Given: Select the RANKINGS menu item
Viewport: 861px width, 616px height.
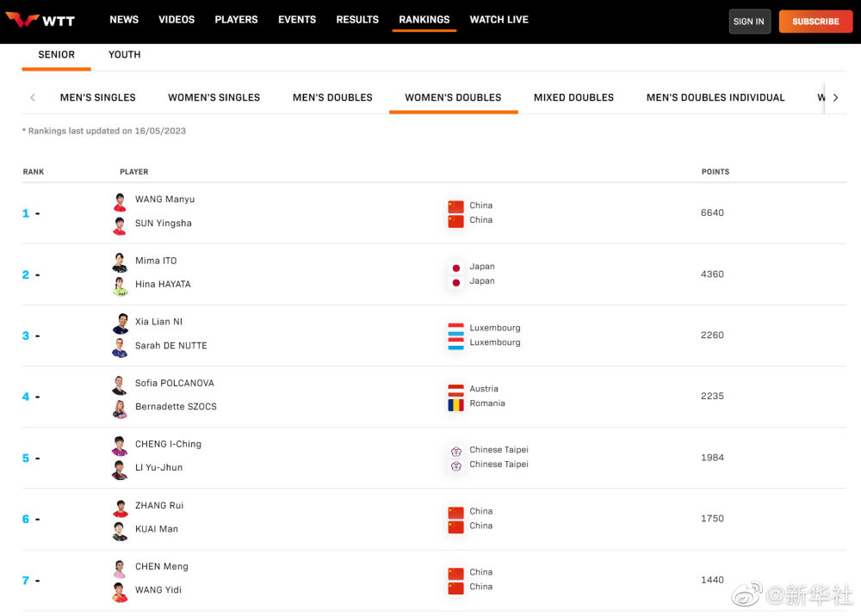Looking at the screenshot, I should (x=424, y=20).
